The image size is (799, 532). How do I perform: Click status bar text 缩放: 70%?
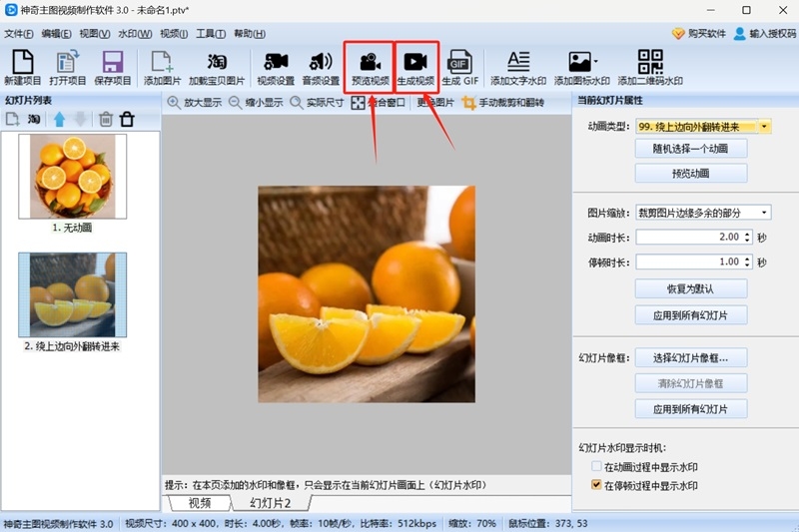(472, 523)
